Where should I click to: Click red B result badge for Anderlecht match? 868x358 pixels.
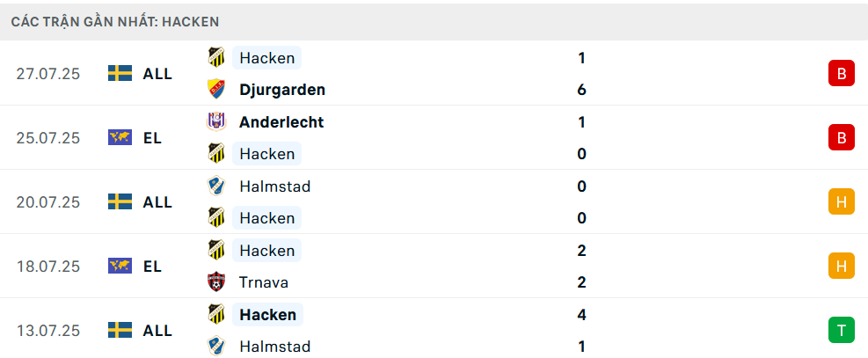[x=842, y=137]
